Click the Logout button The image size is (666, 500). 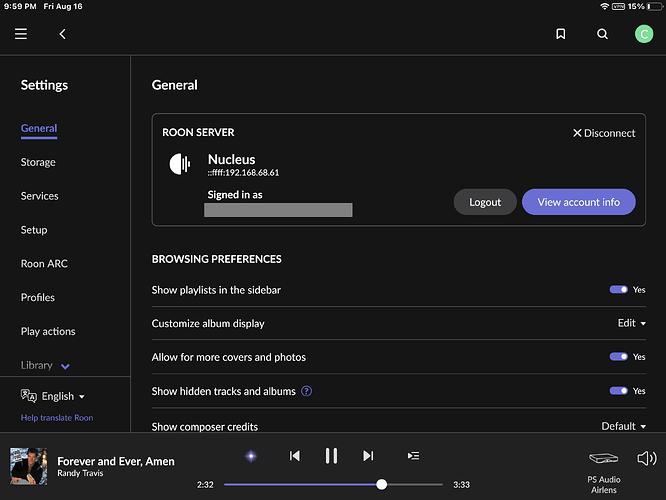tap(485, 202)
